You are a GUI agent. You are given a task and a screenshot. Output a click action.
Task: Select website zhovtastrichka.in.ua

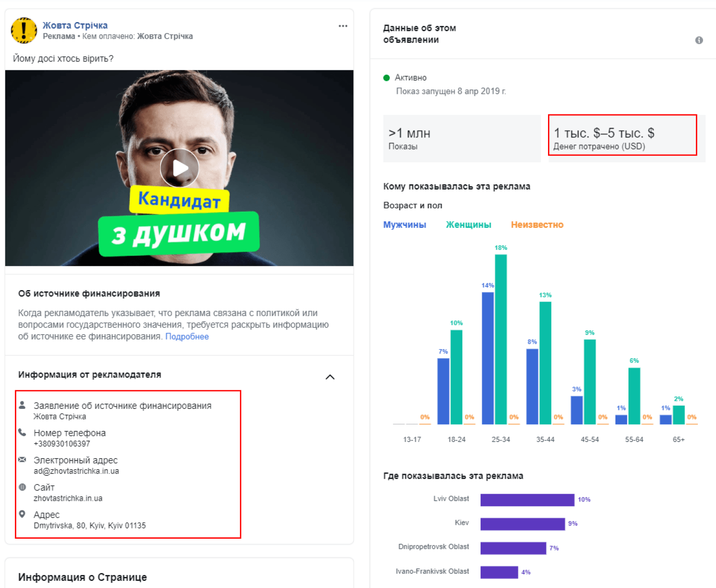68,498
